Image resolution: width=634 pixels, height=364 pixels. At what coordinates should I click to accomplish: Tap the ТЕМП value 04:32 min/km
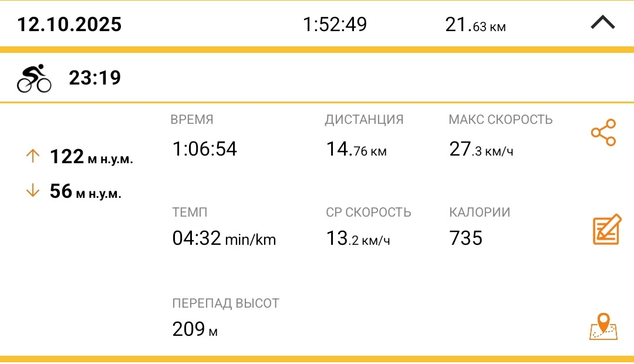(x=224, y=238)
